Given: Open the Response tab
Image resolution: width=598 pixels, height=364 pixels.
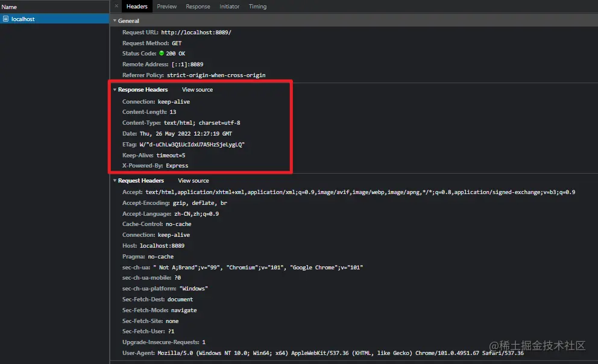Looking at the screenshot, I should click(198, 7).
